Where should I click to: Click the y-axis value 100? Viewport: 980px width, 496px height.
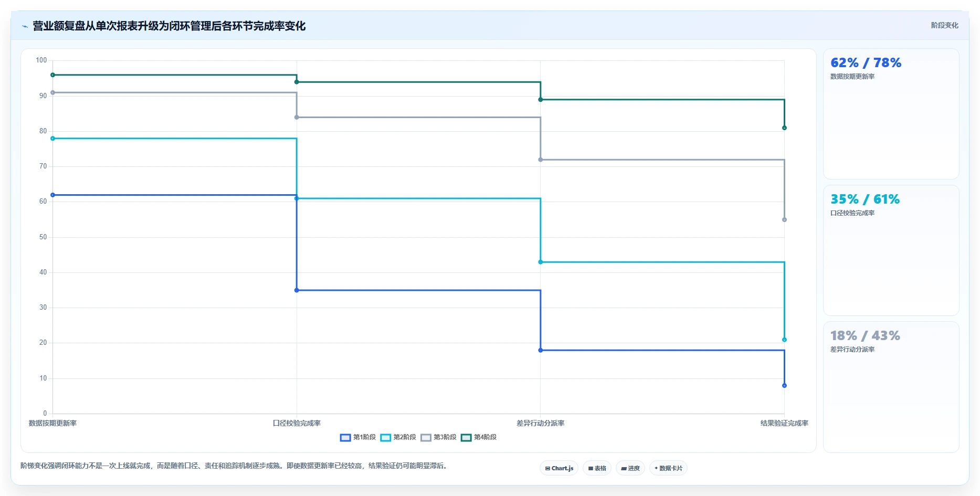click(41, 60)
